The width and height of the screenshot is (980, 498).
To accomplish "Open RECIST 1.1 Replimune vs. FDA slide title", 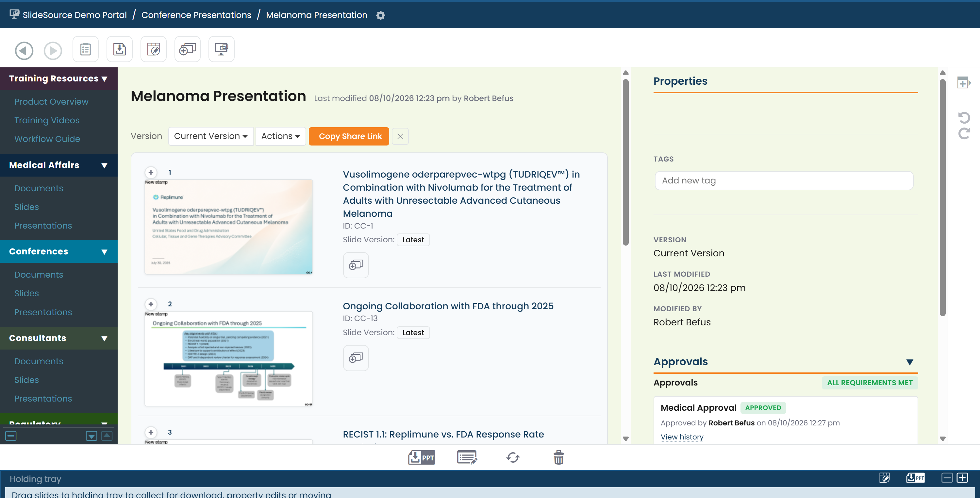I will point(443,435).
